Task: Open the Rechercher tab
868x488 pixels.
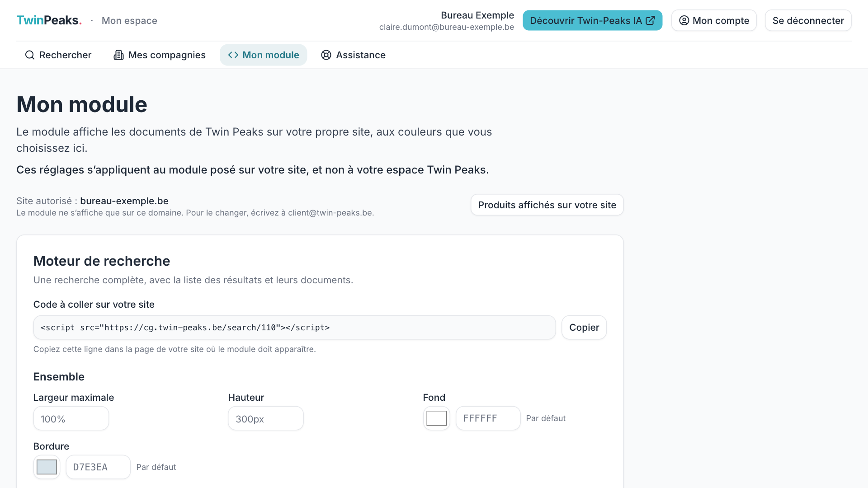Action: [x=58, y=55]
